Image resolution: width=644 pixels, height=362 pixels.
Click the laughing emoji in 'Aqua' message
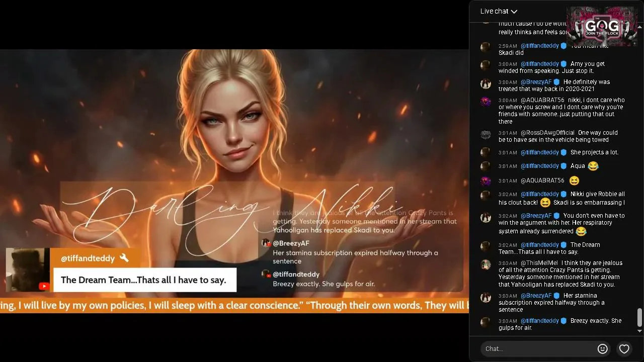593,166
